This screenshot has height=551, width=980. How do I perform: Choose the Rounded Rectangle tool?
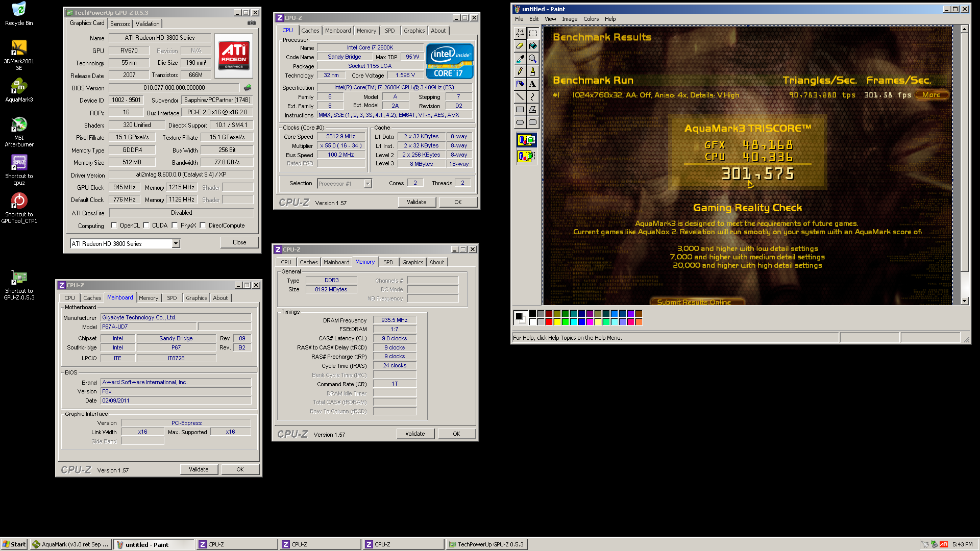coord(532,122)
